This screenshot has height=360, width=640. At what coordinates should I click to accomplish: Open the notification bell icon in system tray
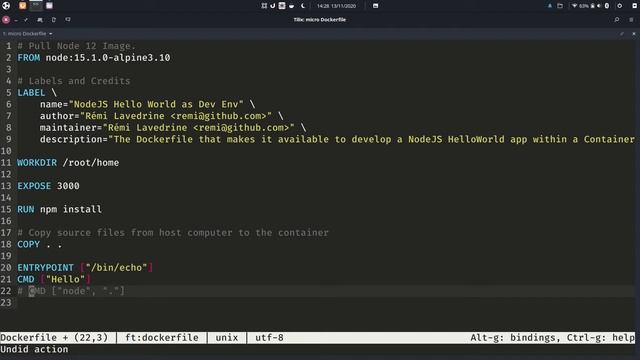coord(550,6)
